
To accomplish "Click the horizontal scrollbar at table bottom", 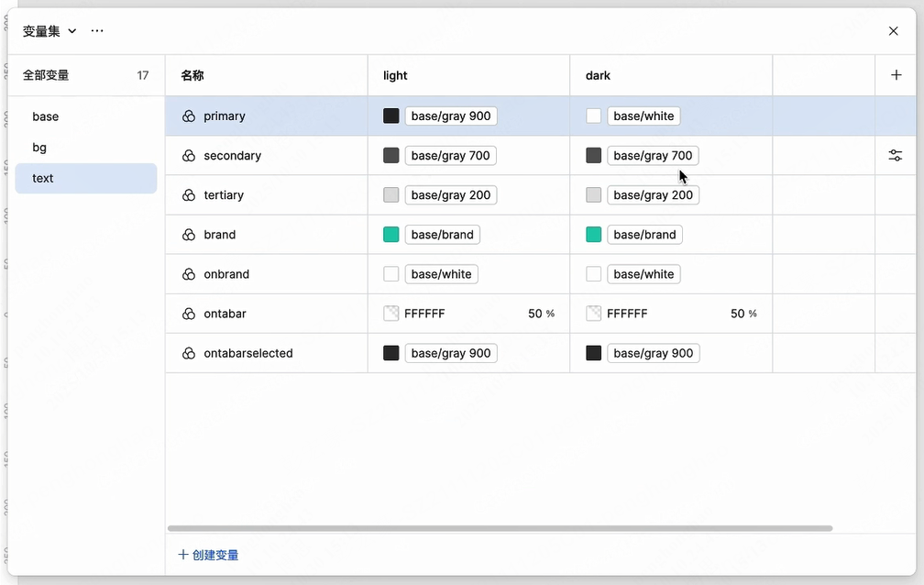I will 500,528.
